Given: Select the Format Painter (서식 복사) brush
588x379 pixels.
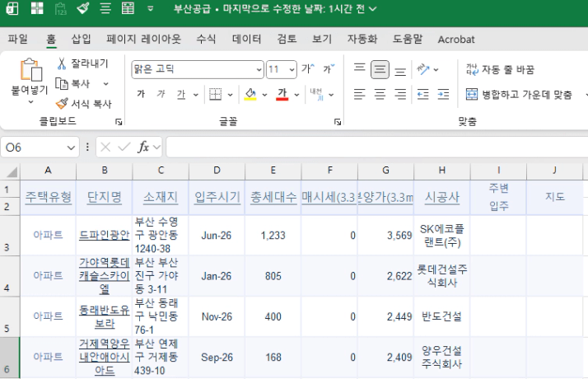Looking at the screenshot, I should tap(63, 104).
